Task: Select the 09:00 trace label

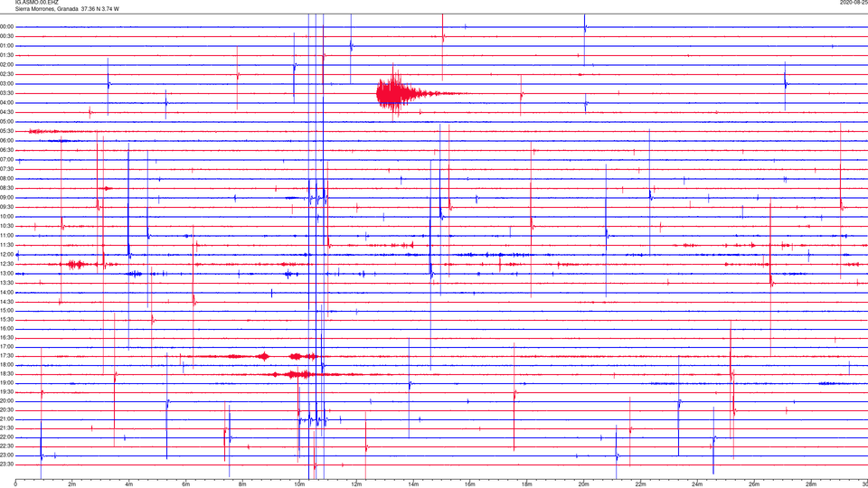Action: pyautogui.click(x=7, y=197)
